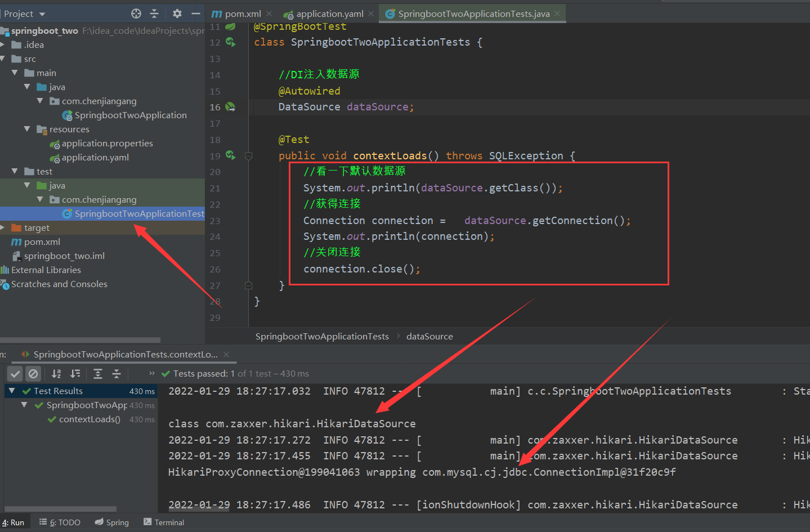Viewport: 810px width, 532px height.
Task: Open the Terminal tool window
Action: pyautogui.click(x=164, y=522)
